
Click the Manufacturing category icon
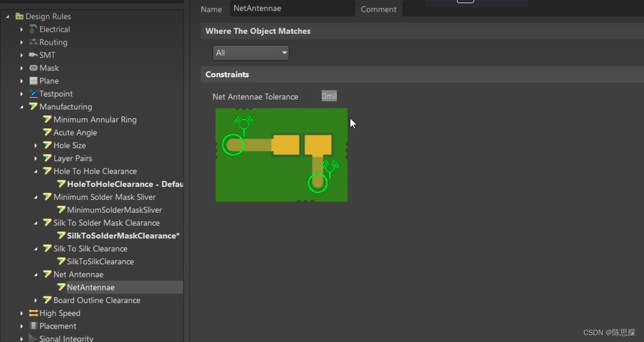click(33, 106)
